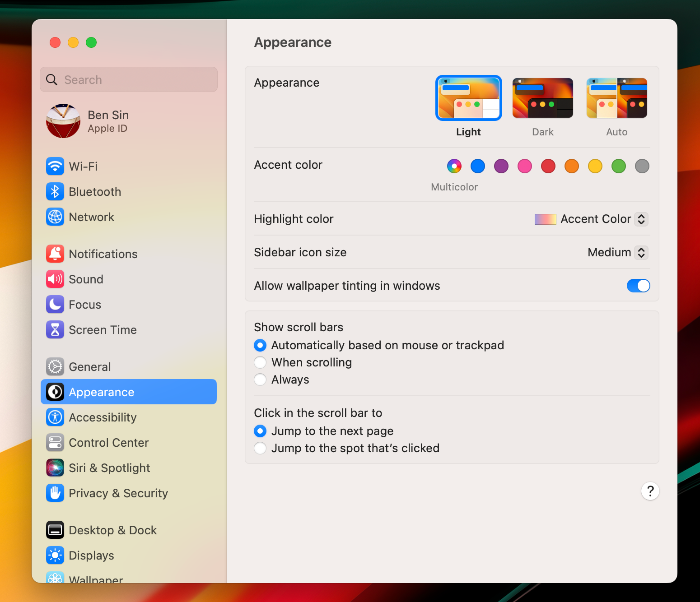Select the pink accent color
This screenshot has height=602, width=700.
pos(525,166)
